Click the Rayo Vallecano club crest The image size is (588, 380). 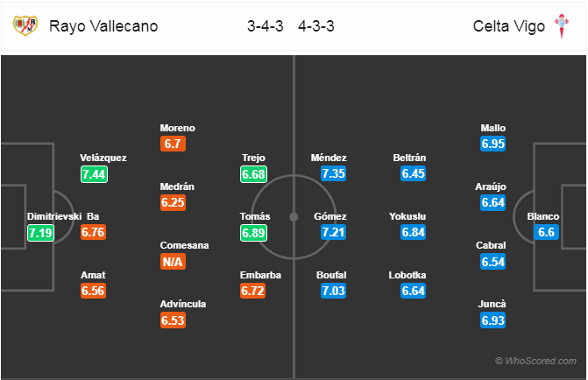[25, 25]
